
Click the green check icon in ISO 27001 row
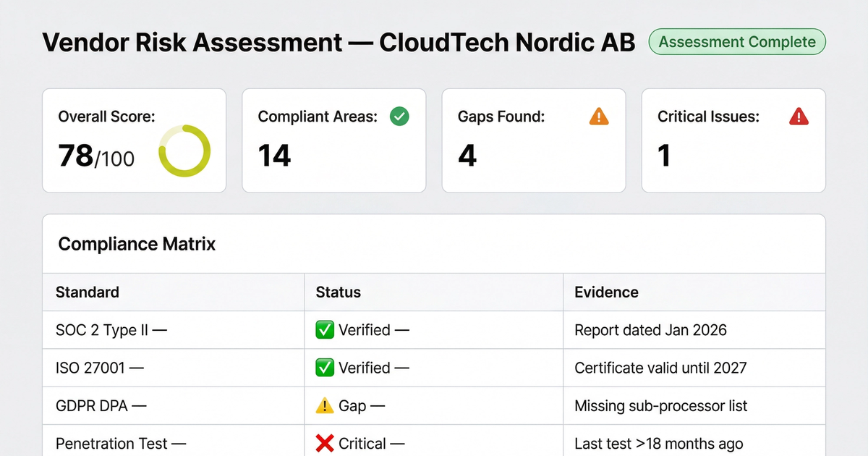(325, 368)
